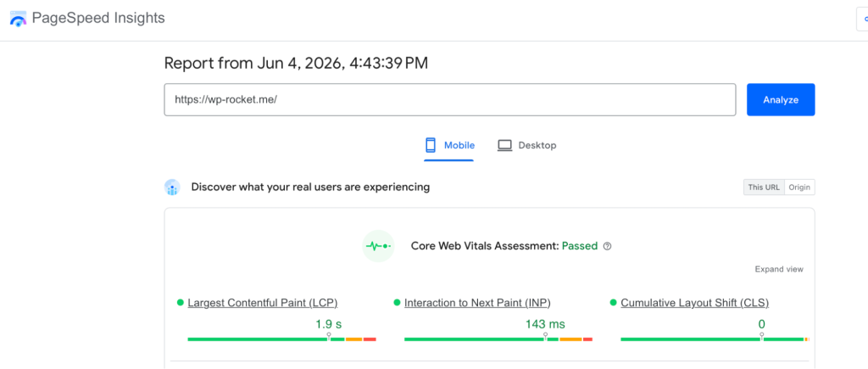Click the report date heading
868x369 pixels.
point(296,63)
